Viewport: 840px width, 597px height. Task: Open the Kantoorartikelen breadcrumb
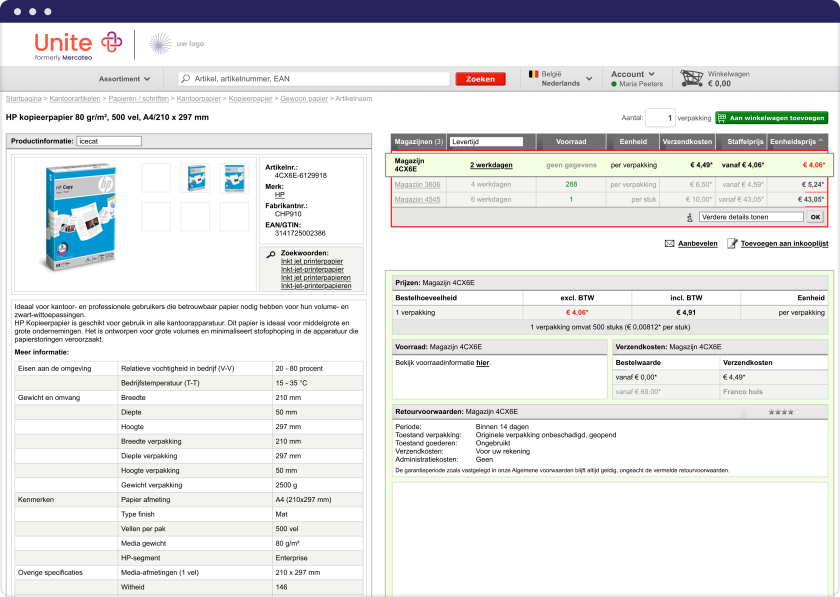[75, 99]
